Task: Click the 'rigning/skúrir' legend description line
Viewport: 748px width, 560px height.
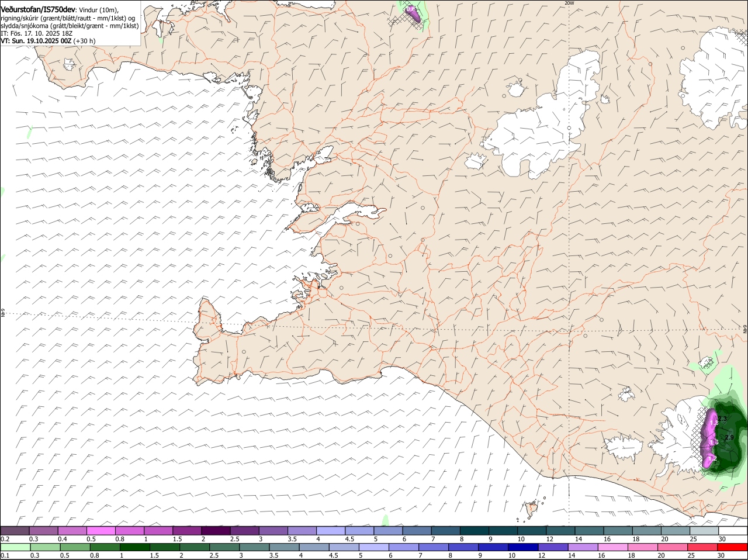Action: coord(68,18)
